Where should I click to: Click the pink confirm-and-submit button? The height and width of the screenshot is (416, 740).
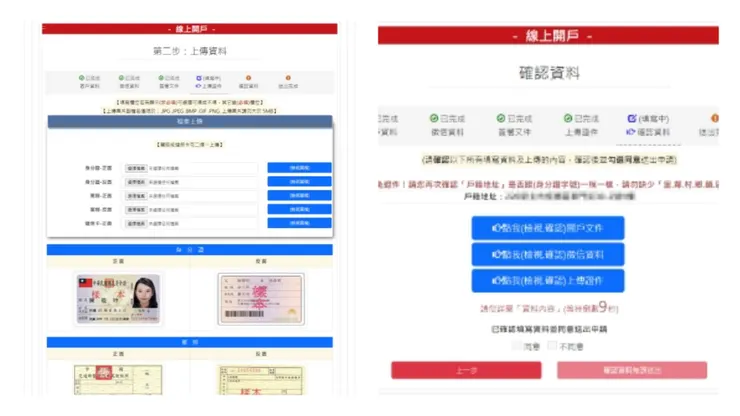tap(632, 370)
